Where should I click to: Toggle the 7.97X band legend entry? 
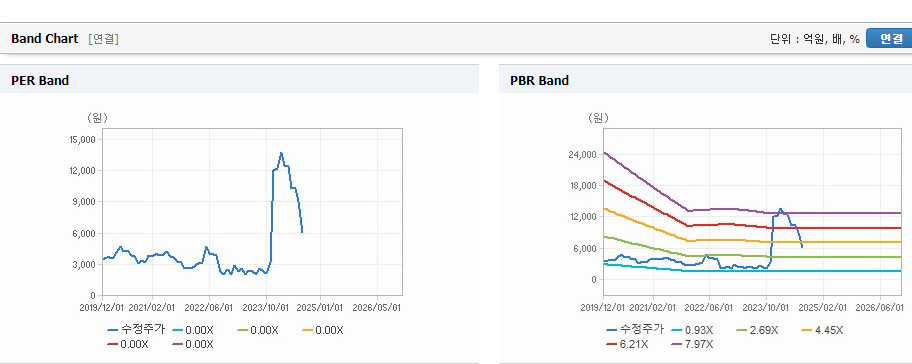692,344
